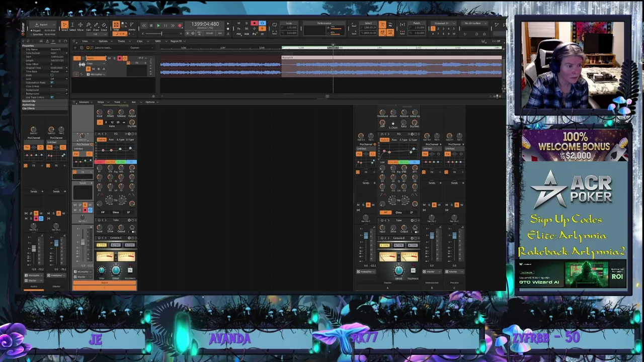The image size is (644, 362).
Task: Click the global Mute M in Mix module
Action: (x=238, y=23)
